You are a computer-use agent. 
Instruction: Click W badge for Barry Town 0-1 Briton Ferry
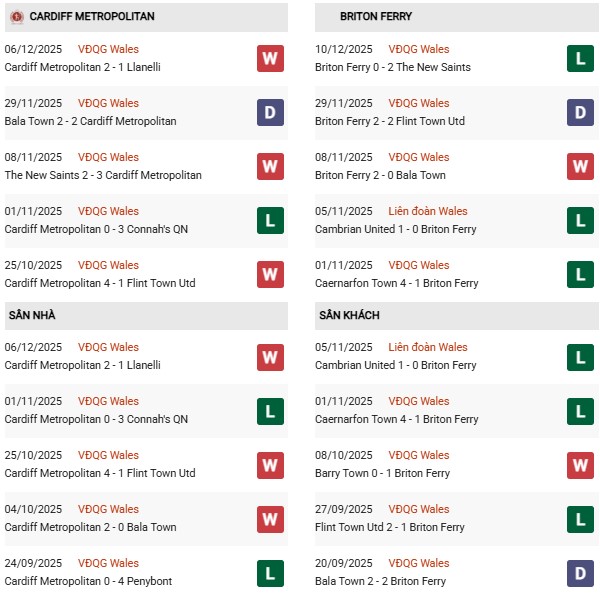pyautogui.click(x=580, y=464)
